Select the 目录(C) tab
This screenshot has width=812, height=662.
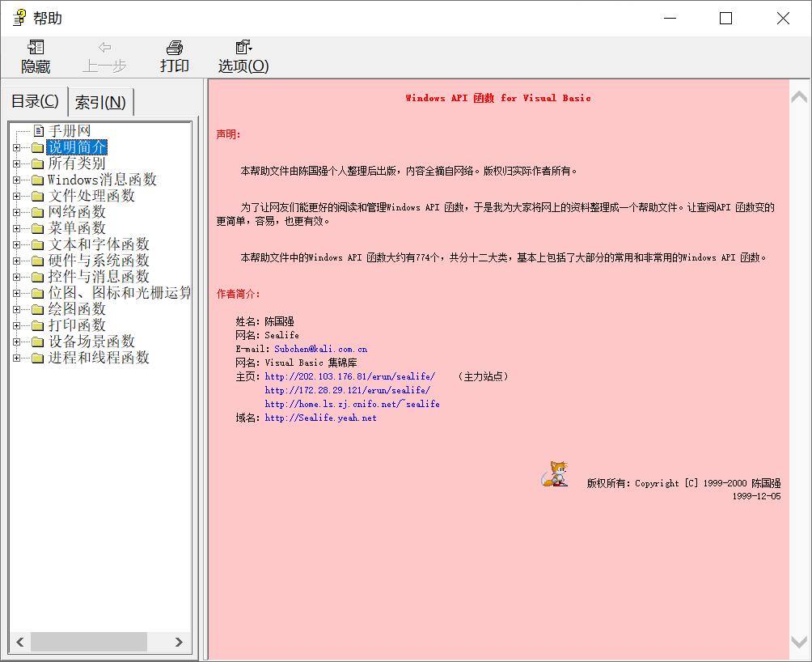click(35, 101)
